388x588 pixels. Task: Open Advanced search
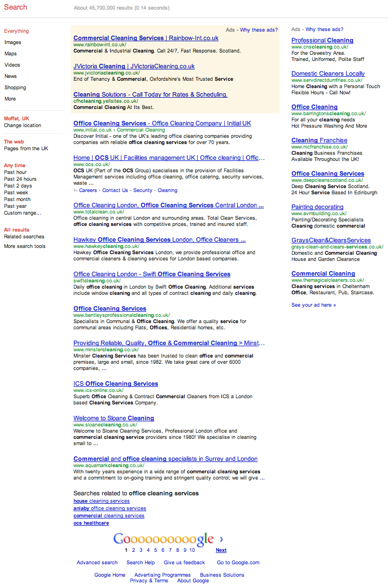point(97,563)
